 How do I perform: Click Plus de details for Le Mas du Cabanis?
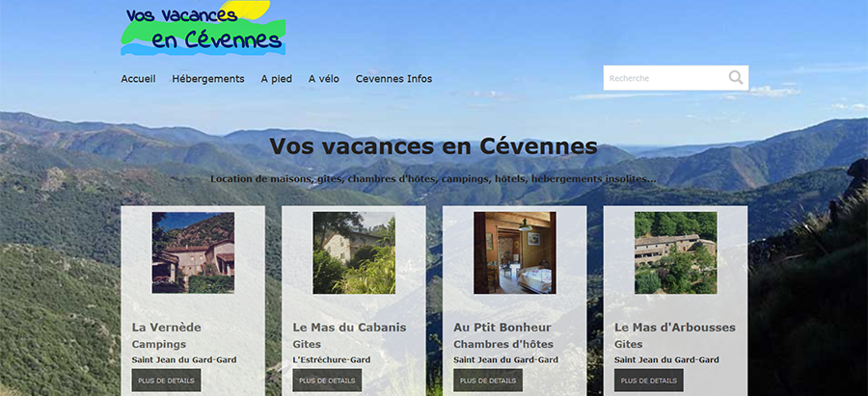click(x=327, y=381)
